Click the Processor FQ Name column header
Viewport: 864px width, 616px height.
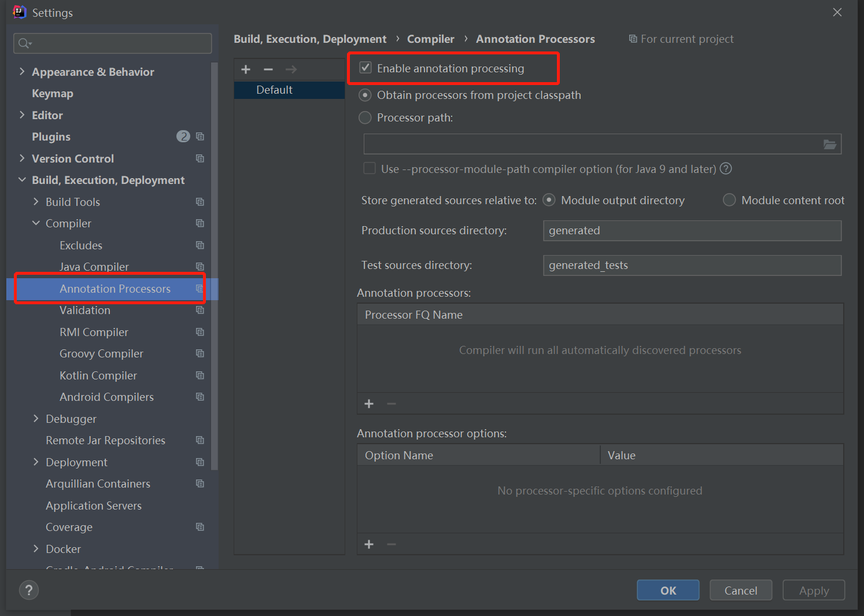pos(600,315)
